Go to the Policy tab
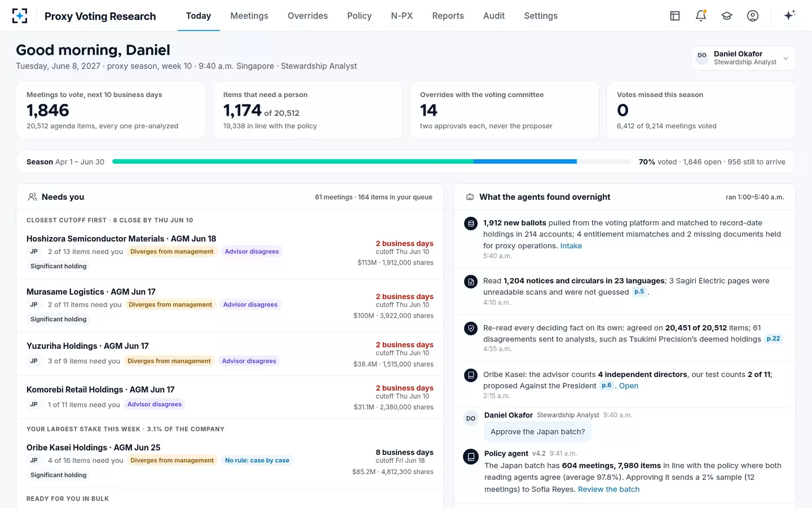 [359, 16]
